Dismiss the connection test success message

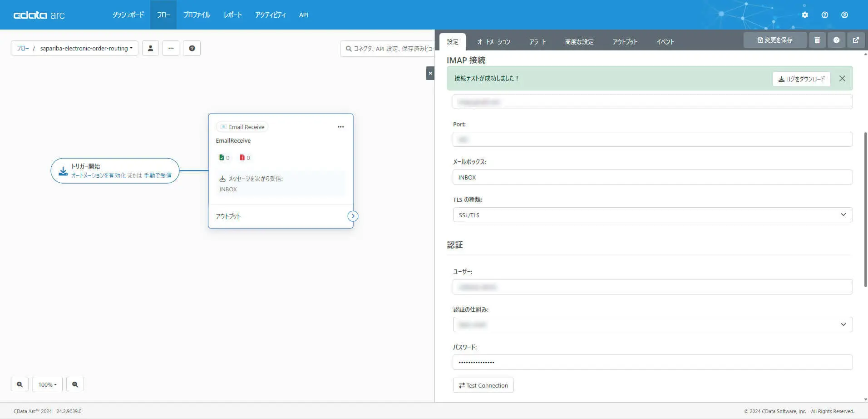pyautogui.click(x=842, y=79)
